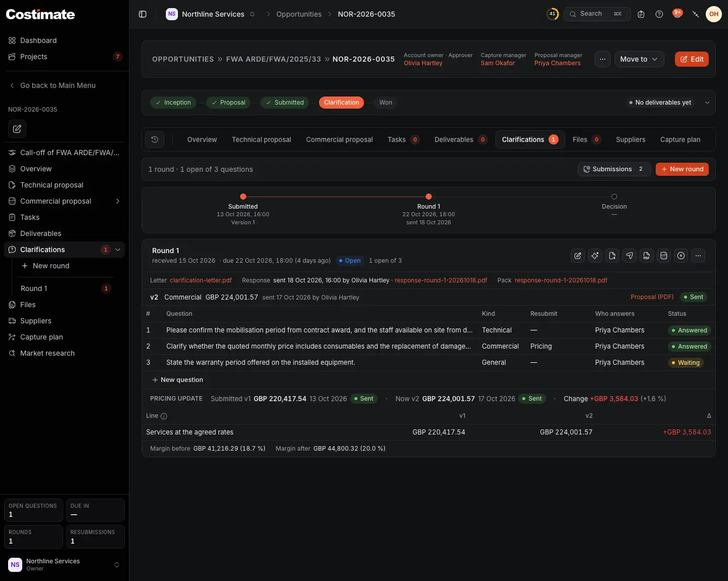Click the Decision marker on the timeline
The width and height of the screenshot is (728, 581).
point(614,197)
